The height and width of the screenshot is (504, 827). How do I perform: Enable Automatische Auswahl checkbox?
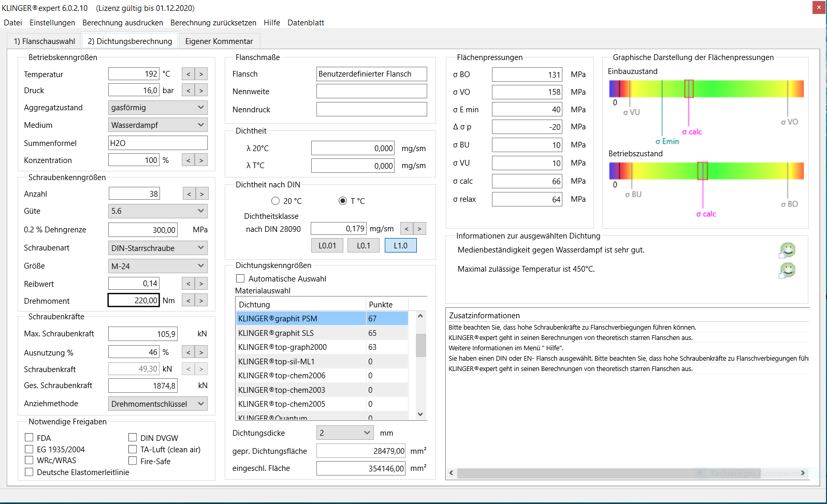pyautogui.click(x=240, y=278)
